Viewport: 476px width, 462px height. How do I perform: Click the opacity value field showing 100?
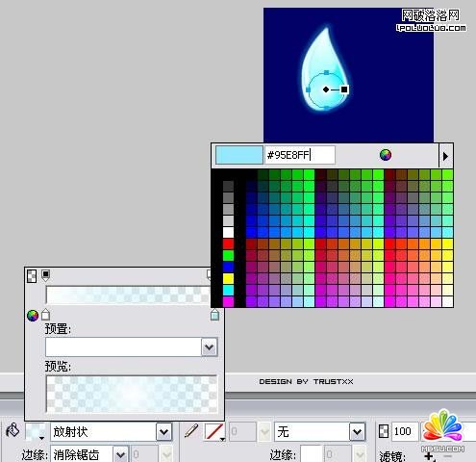405,431
